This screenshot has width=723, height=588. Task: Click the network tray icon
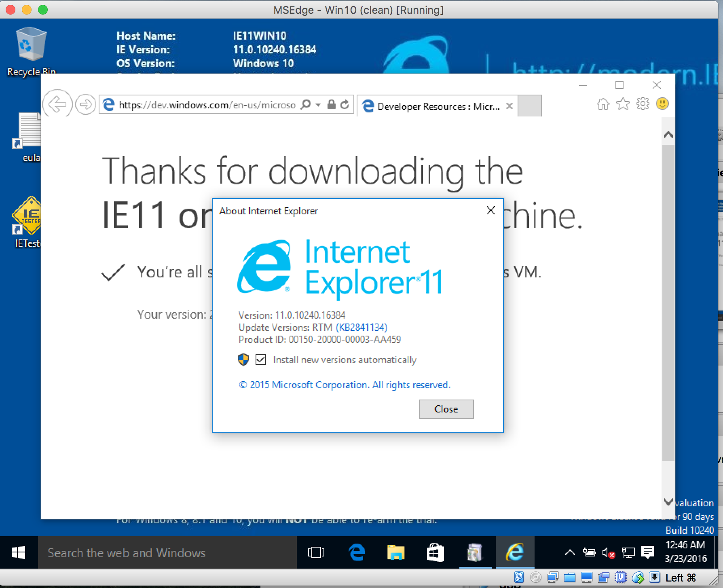pyautogui.click(x=628, y=552)
